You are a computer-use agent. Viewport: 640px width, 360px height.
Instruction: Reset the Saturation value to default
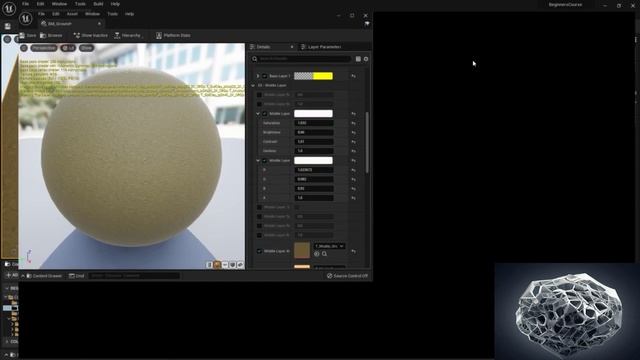pos(353,123)
